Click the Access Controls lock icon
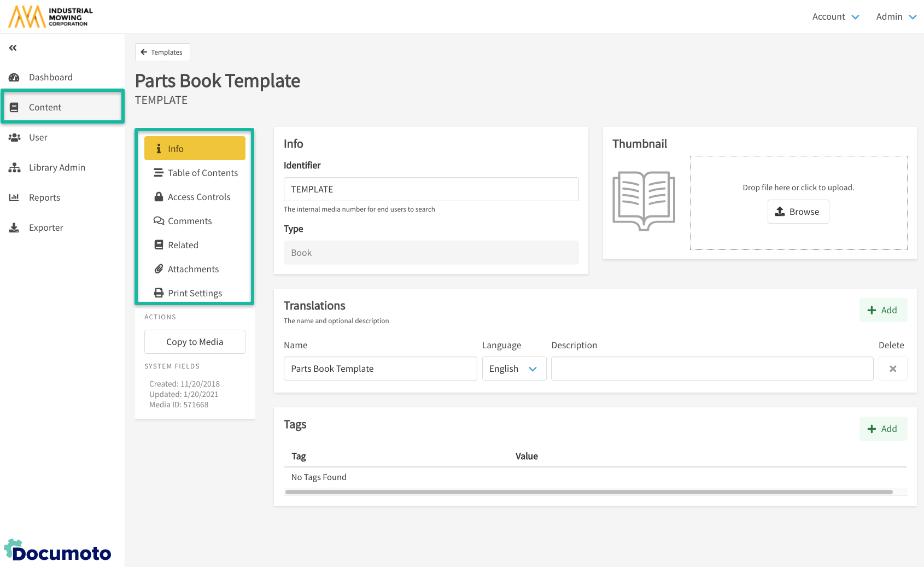 coord(159,197)
